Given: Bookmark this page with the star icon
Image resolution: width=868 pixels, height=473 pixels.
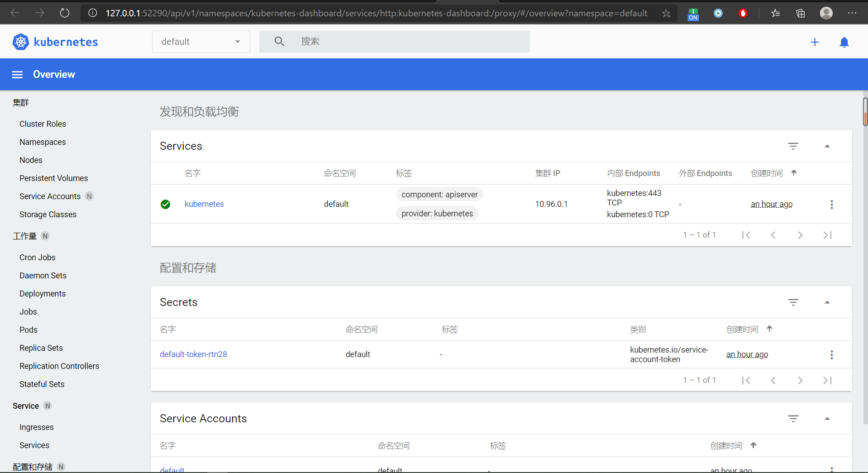Looking at the screenshot, I should point(666,13).
